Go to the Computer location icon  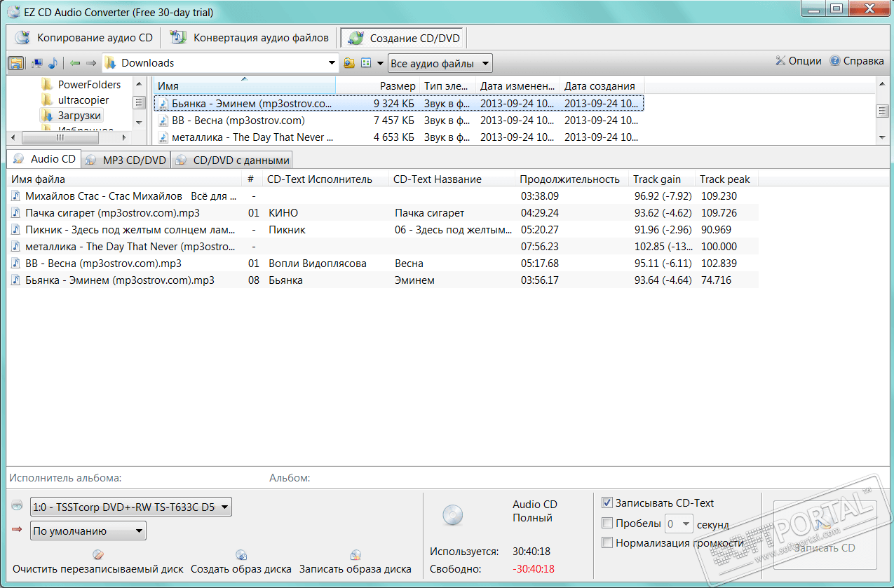point(37,63)
